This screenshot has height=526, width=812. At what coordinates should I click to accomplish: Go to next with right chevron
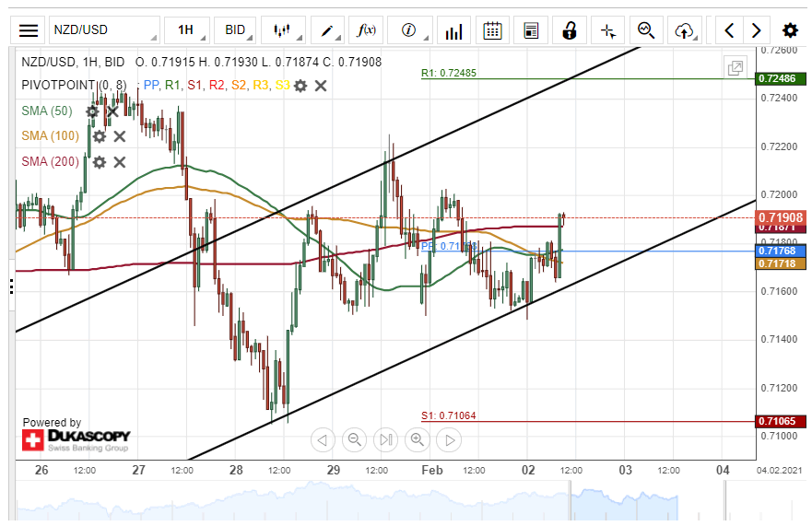(x=756, y=30)
